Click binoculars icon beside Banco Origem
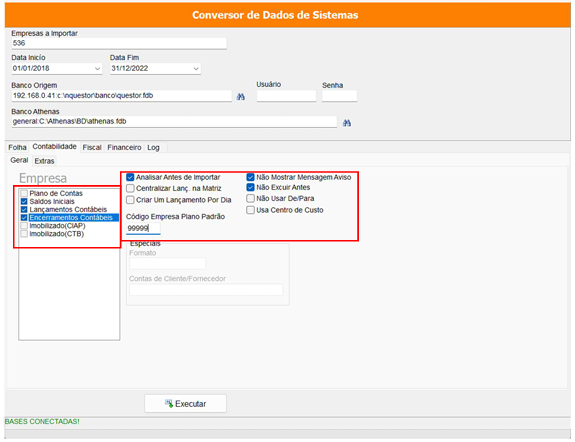 click(241, 97)
